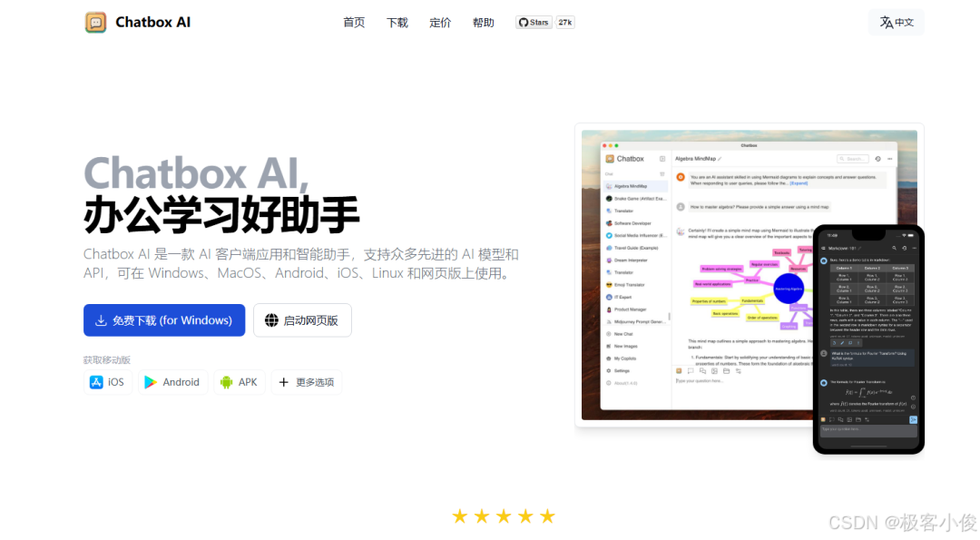Select Social Media Influencer chat in preview

[x=635, y=236]
